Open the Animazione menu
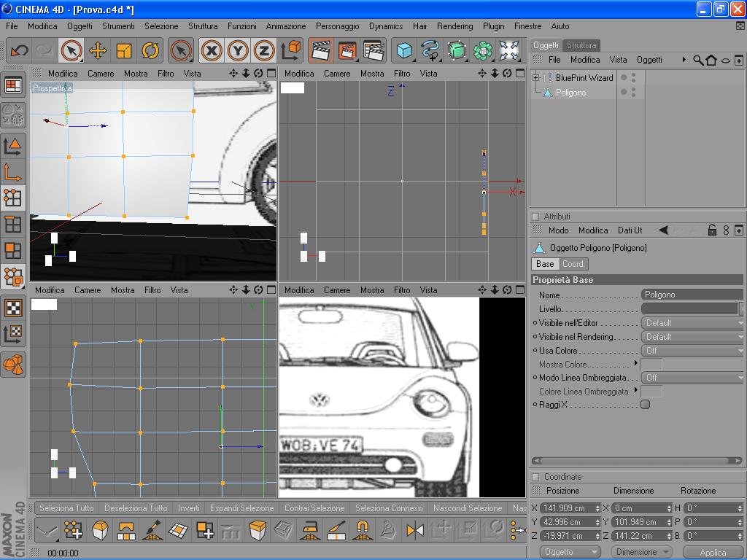 pos(285,26)
